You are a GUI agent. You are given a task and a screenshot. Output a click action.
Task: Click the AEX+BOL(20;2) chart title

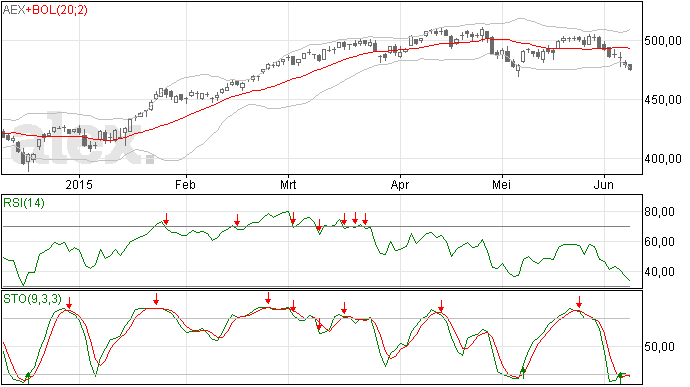pyautogui.click(x=45, y=10)
